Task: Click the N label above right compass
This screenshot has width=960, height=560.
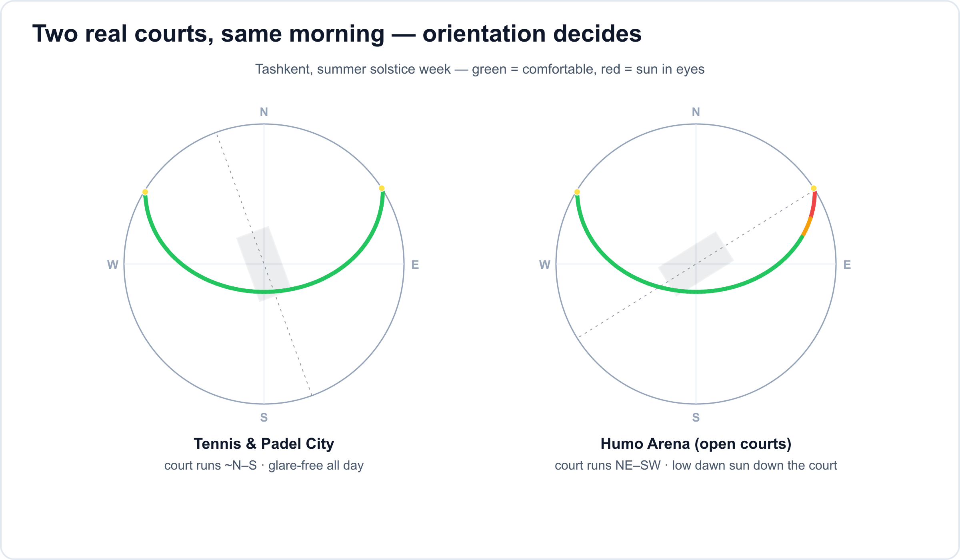Action: 696,112
